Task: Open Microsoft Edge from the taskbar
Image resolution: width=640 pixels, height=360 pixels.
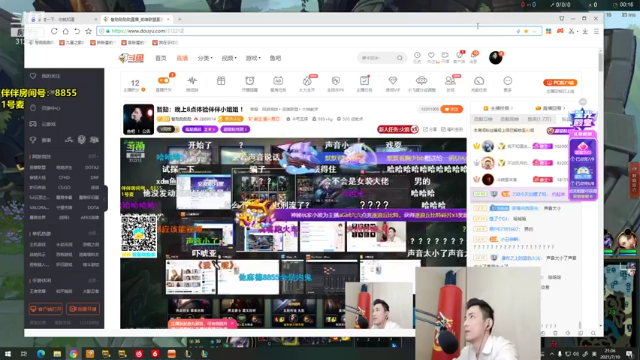Action: pyautogui.click(x=40, y=354)
